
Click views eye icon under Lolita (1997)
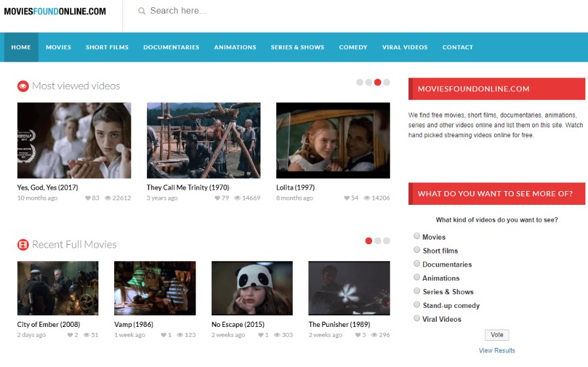tap(367, 198)
